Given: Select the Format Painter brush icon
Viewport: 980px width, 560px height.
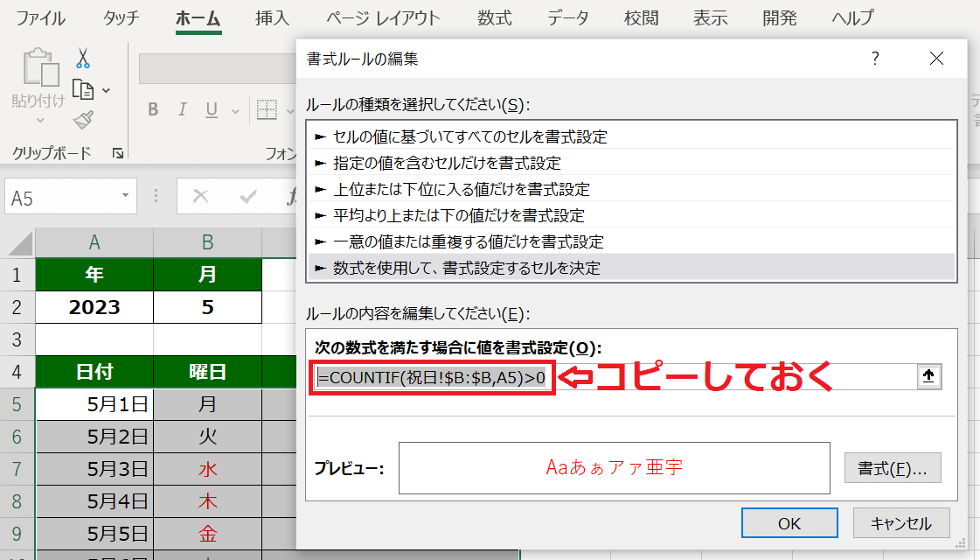Looking at the screenshot, I should [83, 120].
